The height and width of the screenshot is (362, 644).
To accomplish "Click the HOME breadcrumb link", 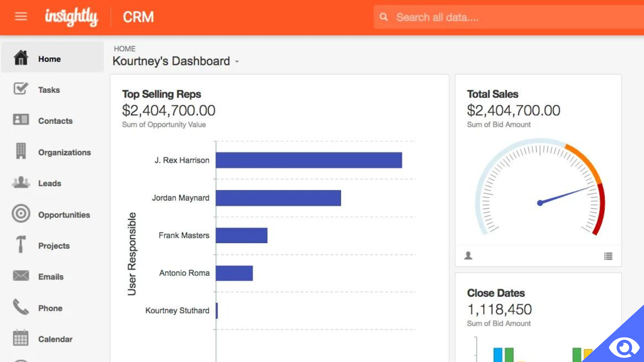I will (124, 49).
